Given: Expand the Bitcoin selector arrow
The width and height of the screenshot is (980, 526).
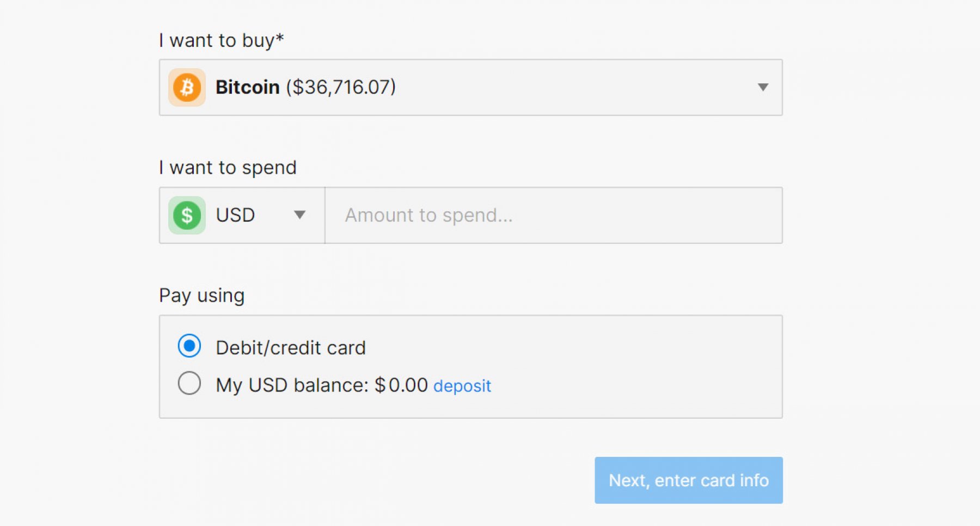Looking at the screenshot, I should click(763, 87).
